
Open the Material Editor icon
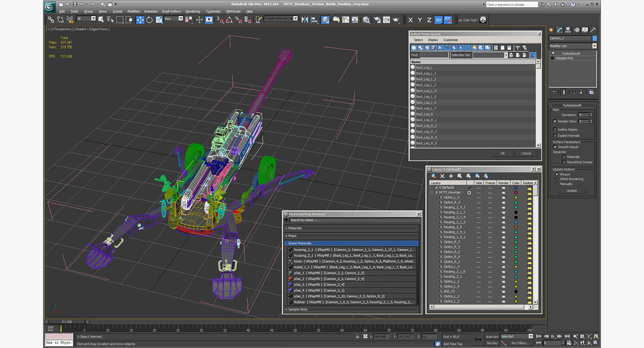366,20
